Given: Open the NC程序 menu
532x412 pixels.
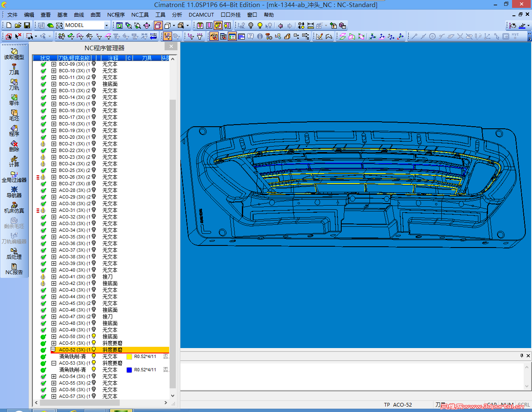Looking at the screenshot, I should point(116,15).
